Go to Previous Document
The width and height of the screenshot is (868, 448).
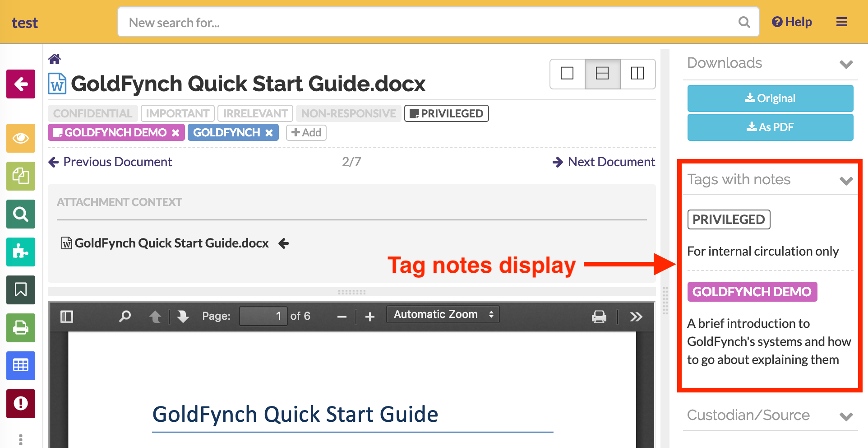(110, 162)
